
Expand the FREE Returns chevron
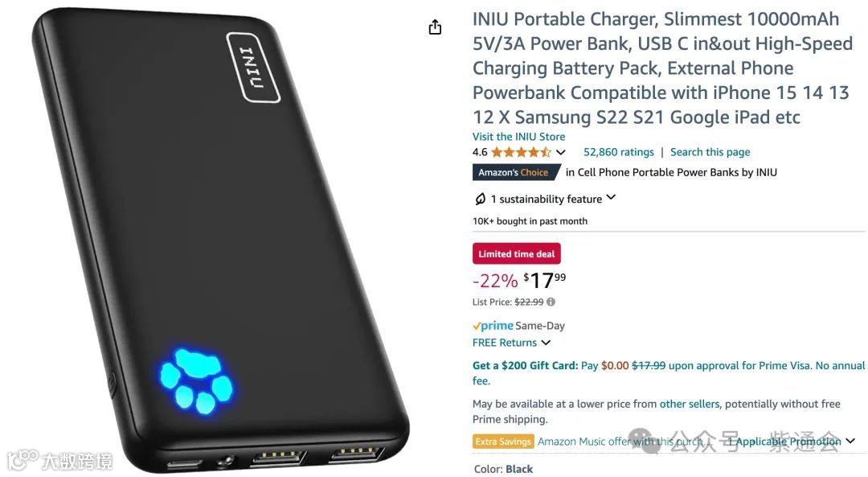tap(546, 343)
